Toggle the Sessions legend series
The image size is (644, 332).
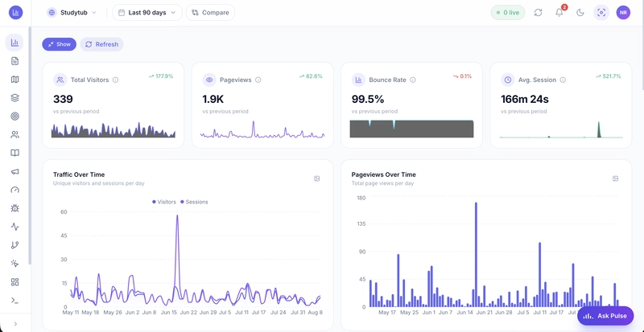coord(194,202)
